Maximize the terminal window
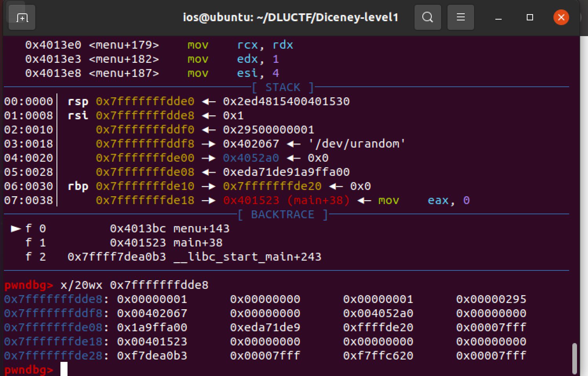Viewport: 588px width, 376px height. point(530,17)
